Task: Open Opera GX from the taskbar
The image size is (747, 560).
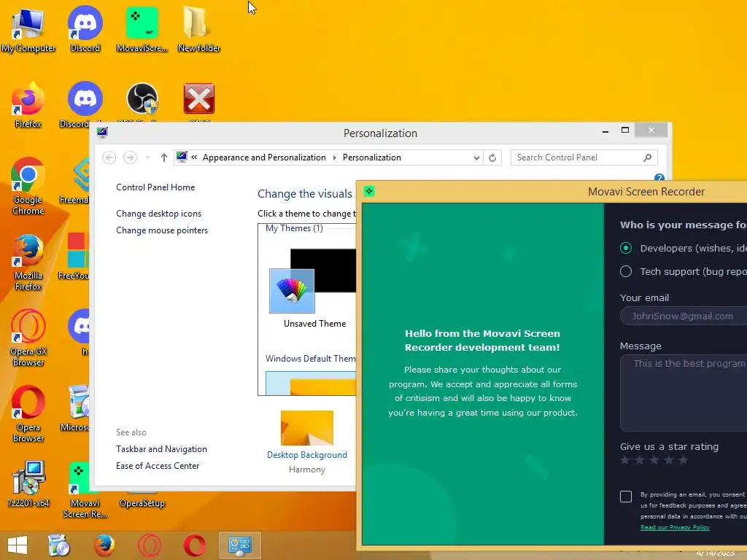Action: [149, 545]
